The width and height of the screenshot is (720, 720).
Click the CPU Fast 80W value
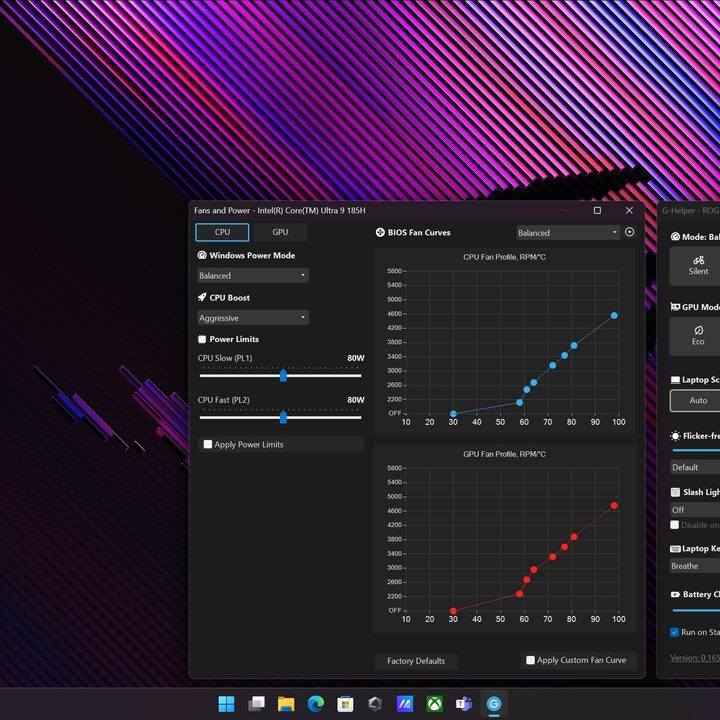point(355,400)
